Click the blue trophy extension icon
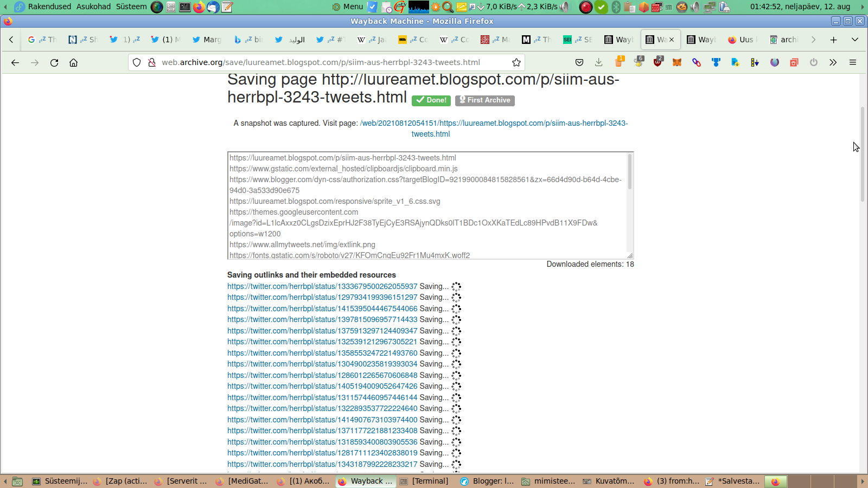Viewport: 868px width, 488px height. tap(716, 62)
